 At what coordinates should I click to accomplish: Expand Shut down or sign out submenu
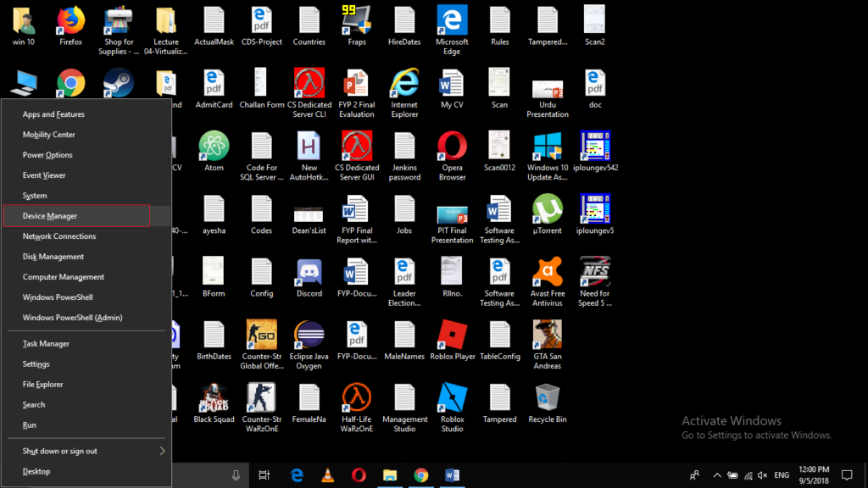coord(86,451)
